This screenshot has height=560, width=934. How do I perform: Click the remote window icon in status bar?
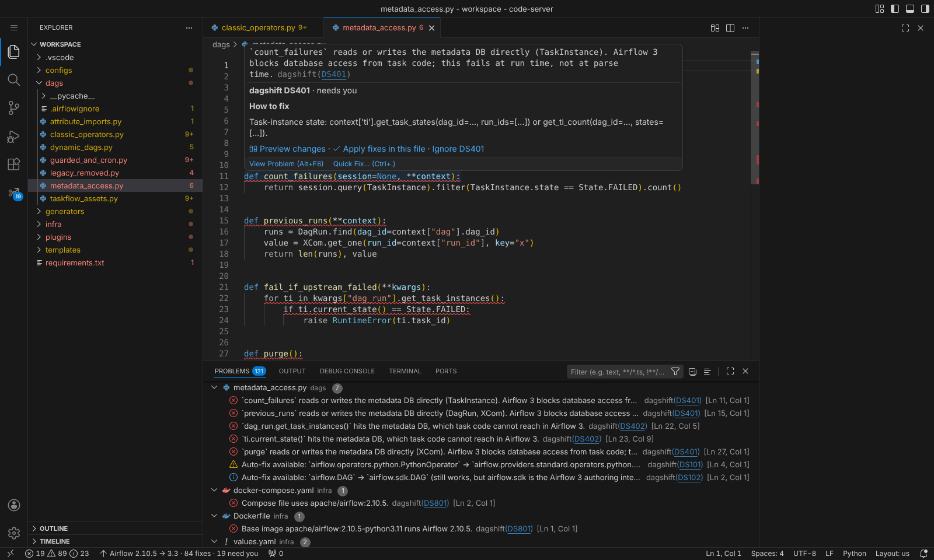pos(10,554)
